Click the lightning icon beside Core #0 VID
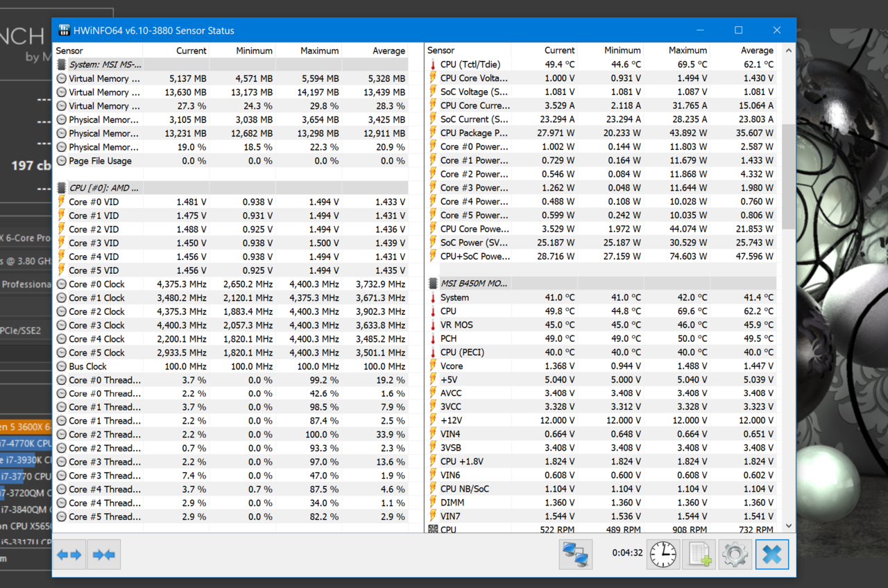This screenshot has width=888, height=588. (x=61, y=202)
